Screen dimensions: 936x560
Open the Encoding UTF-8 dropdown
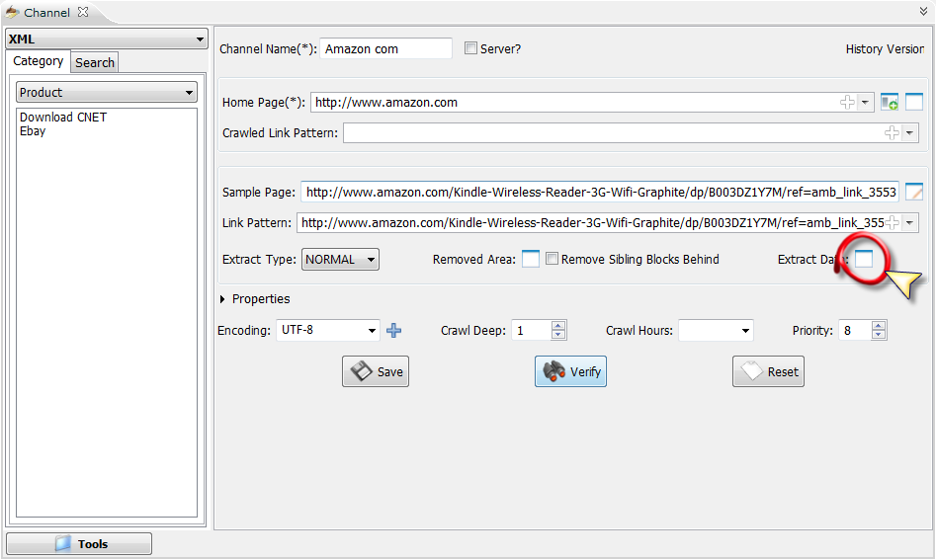coord(327,331)
